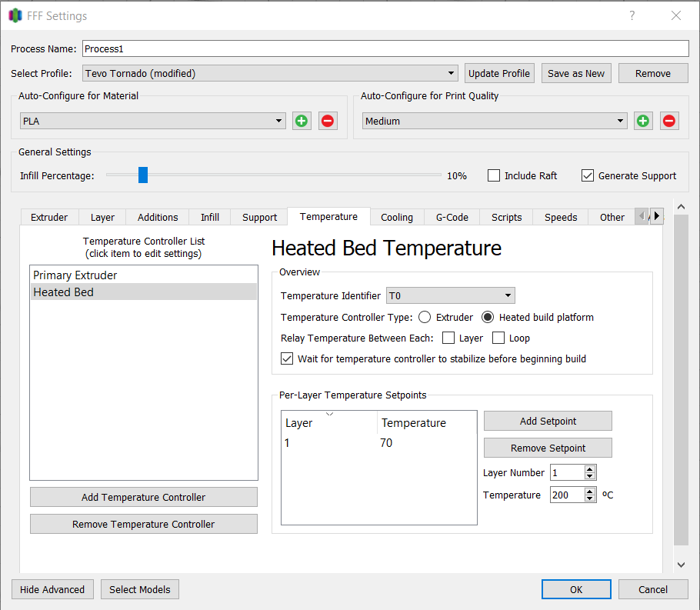Toggle the Include Raft checkbox
Image resolution: width=700 pixels, height=610 pixels.
point(494,175)
